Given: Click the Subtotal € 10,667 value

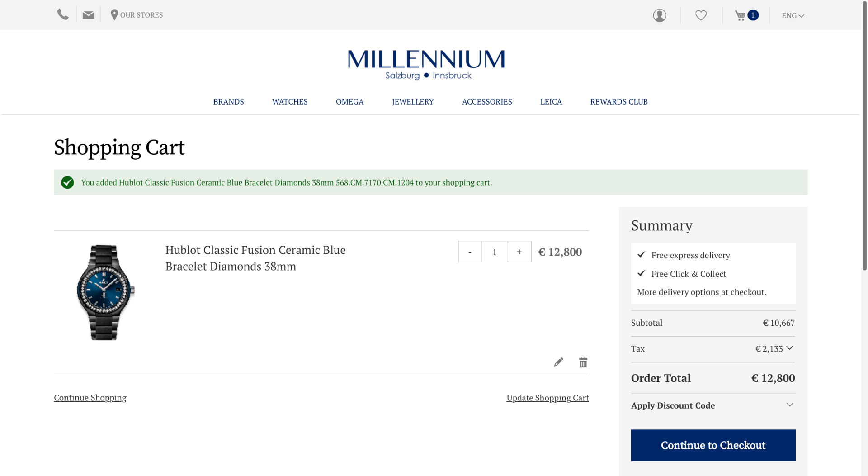Looking at the screenshot, I should 778,323.
